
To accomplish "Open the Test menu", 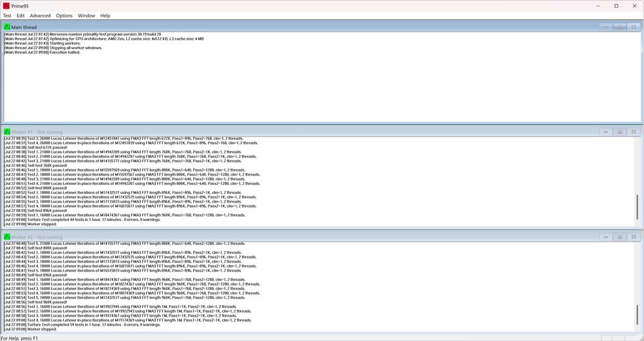I will pyautogui.click(x=7, y=15).
